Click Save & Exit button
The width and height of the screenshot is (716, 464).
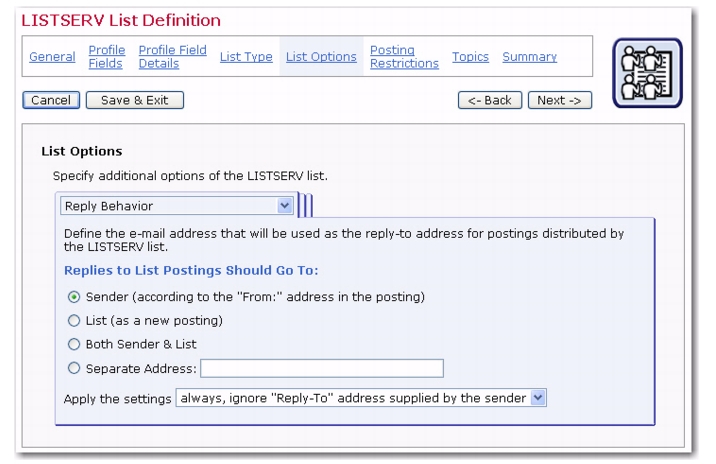click(135, 100)
